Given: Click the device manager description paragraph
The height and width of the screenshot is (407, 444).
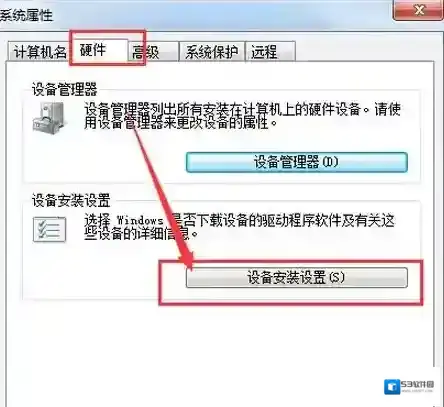Looking at the screenshot, I should point(242,116).
